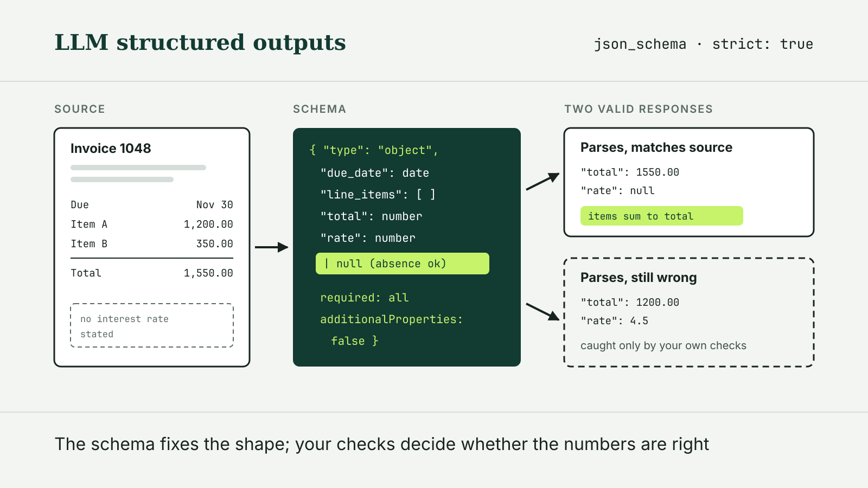
Task: Click the 'TWO VALID RESPONSES' heading
Action: 639,109
